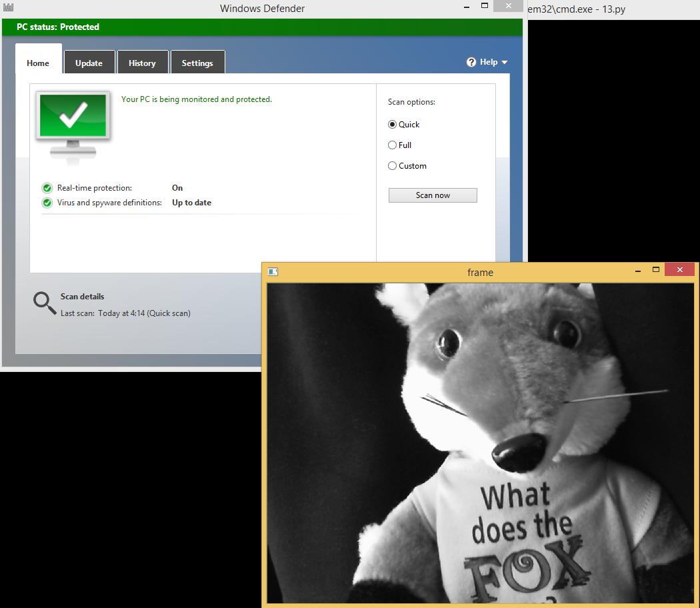Viewport: 700px width, 608px height.
Task: Switch to the History tab
Action: coord(142,63)
